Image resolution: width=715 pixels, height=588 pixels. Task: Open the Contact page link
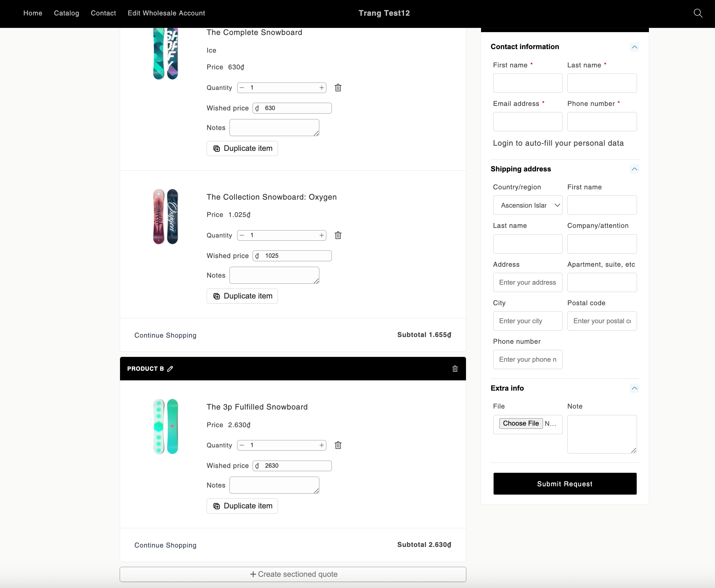(x=103, y=13)
